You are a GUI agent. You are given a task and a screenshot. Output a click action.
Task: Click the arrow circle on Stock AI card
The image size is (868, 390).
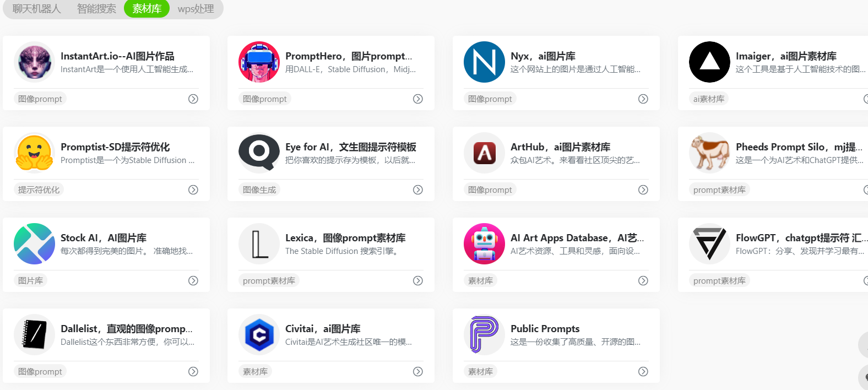point(193,280)
